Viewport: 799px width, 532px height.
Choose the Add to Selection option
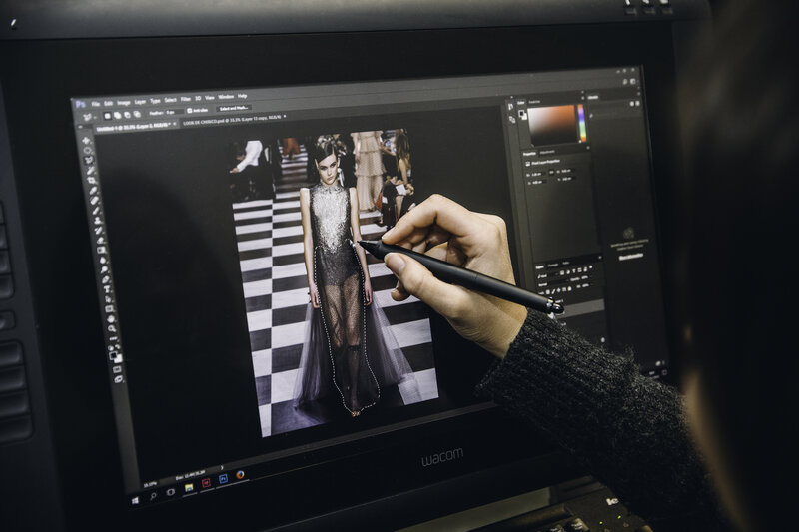(x=117, y=115)
